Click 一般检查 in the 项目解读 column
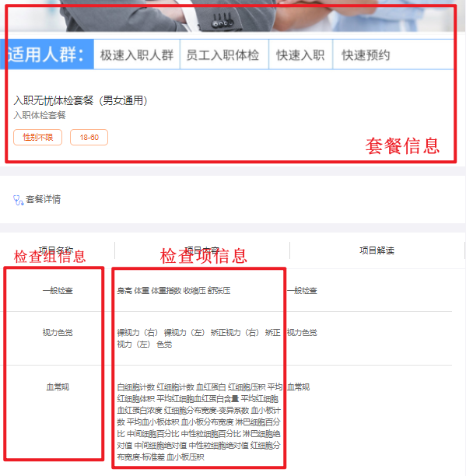 (302, 291)
